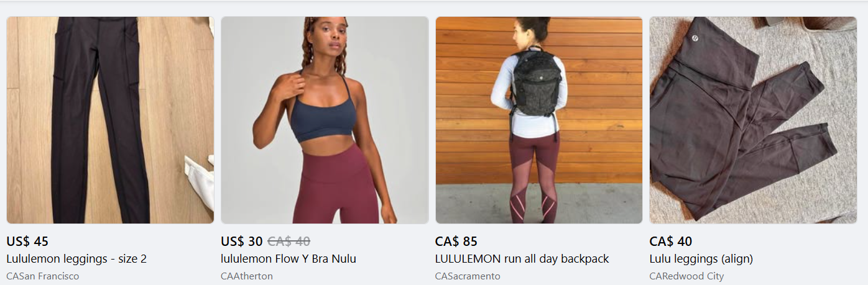
Task: Click the 'Lululemon leggings - size 2' title
Action: pos(76,259)
